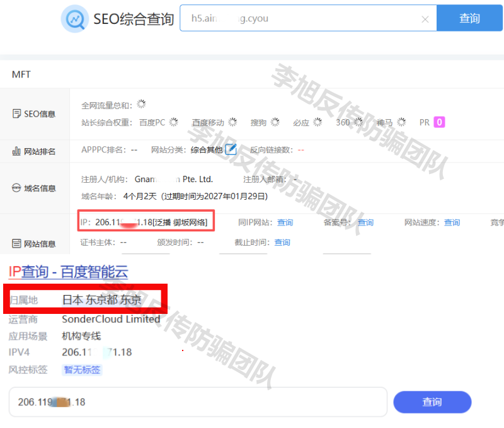Click the 神马 weight spinner
Screen dimensions: 504x428
401,122
